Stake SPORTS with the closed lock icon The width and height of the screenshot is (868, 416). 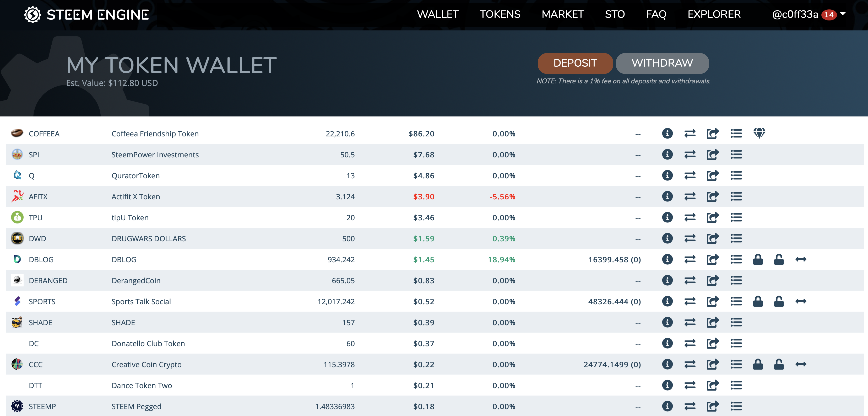(x=758, y=301)
